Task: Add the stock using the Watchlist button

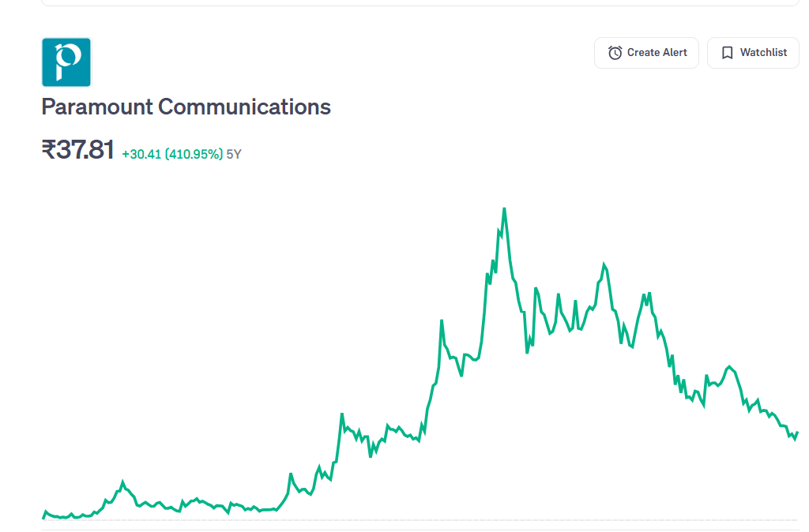Action: pos(753,53)
